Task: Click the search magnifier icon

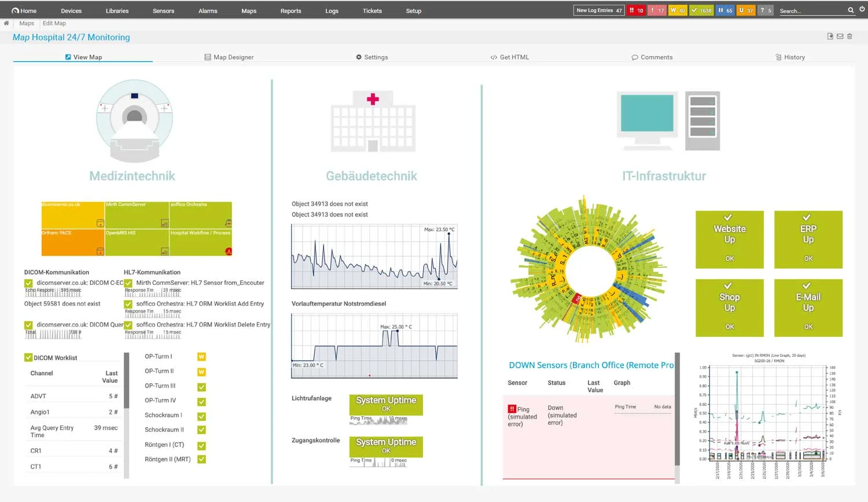Action: [x=851, y=10]
